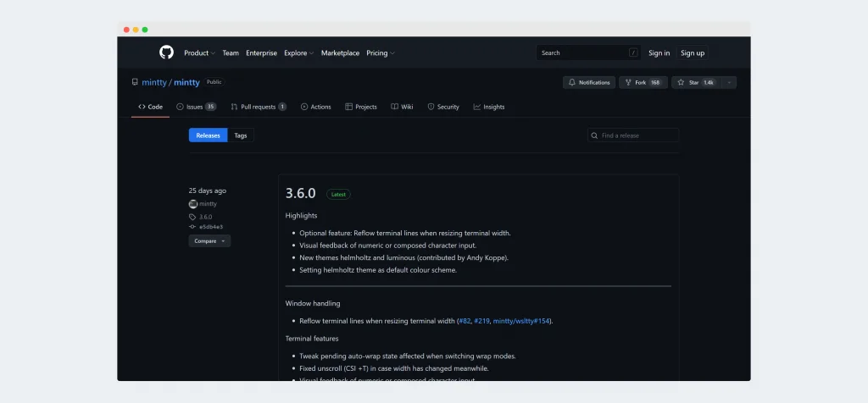Switch to the Pull requests tab
The width and height of the screenshot is (868, 403).
(x=259, y=107)
